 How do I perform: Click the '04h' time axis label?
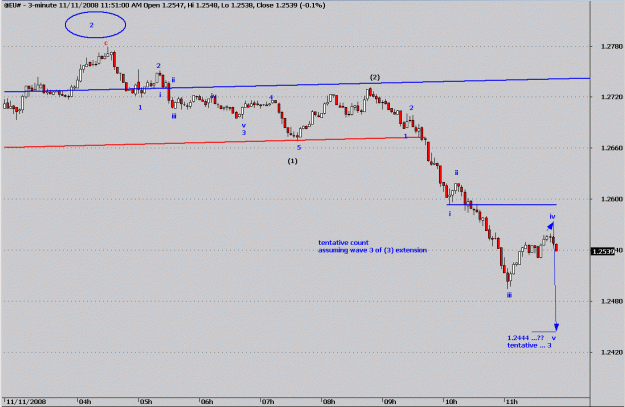pos(85,401)
